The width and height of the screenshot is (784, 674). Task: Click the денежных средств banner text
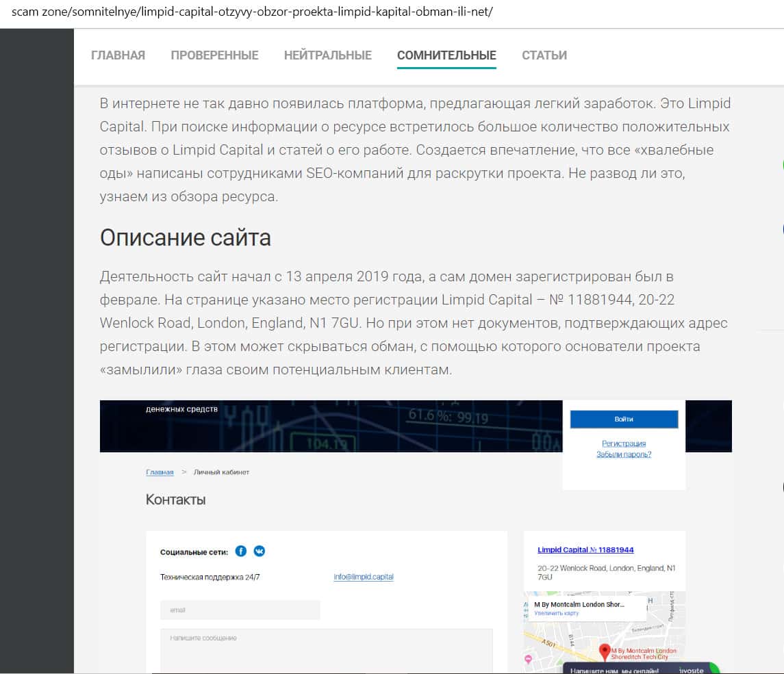(x=181, y=409)
